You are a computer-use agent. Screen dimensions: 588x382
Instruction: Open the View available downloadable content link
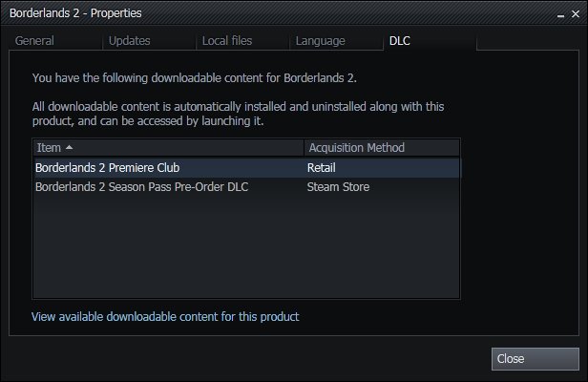pyautogui.click(x=165, y=316)
